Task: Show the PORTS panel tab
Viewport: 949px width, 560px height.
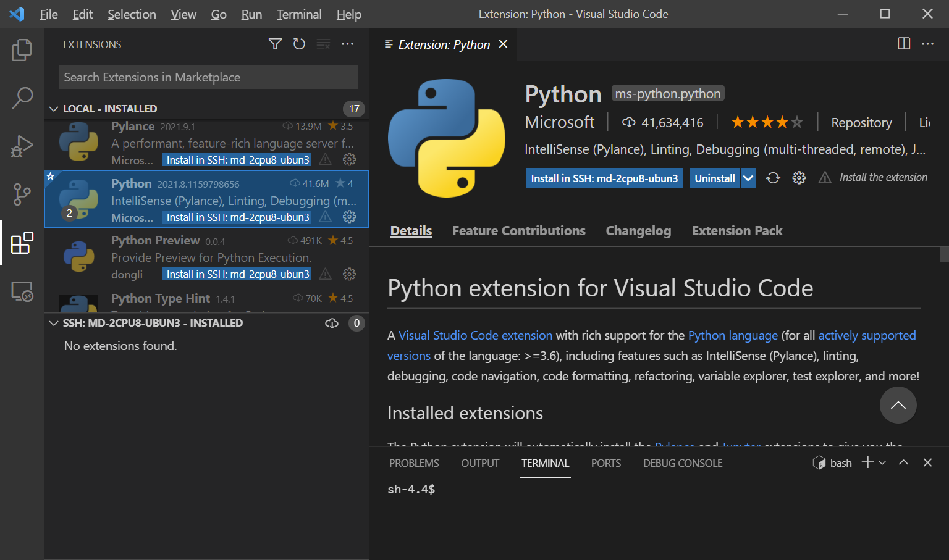Action: click(x=605, y=463)
